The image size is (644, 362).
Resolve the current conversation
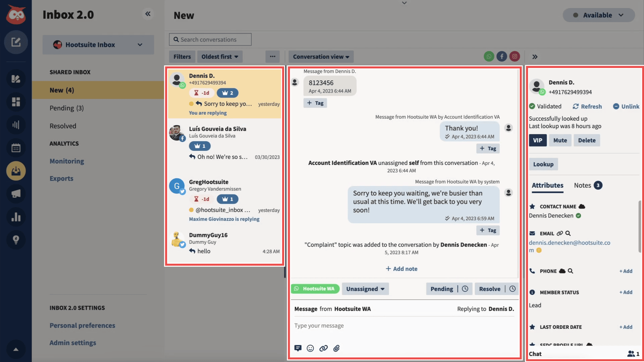tap(489, 289)
